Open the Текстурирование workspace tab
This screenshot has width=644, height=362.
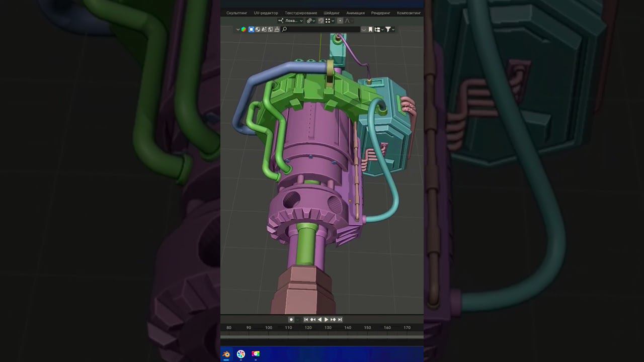pyautogui.click(x=301, y=13)
